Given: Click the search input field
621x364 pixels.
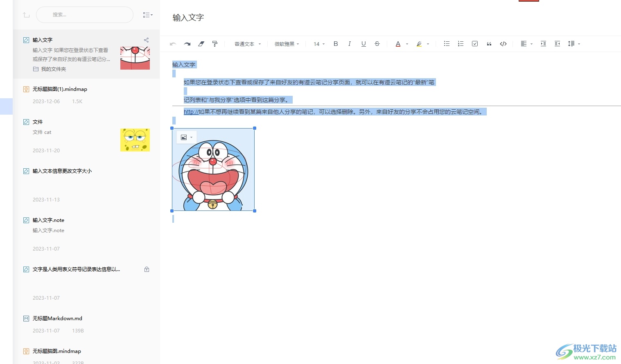Looking at the screenshot, I should 85,15.
